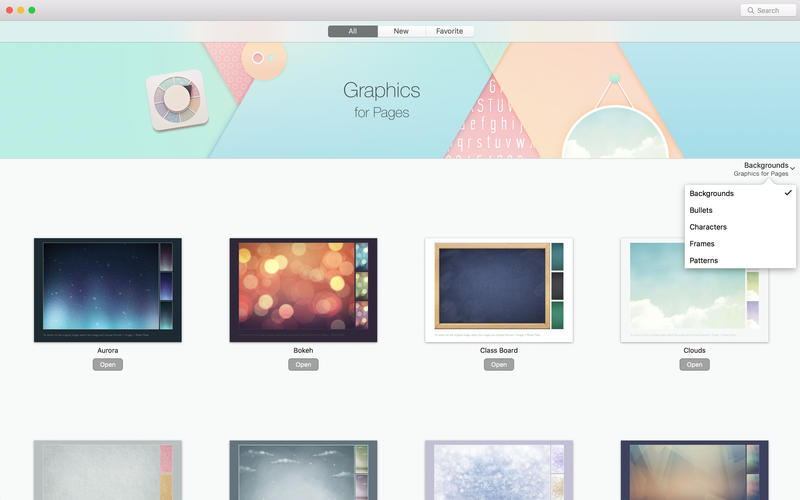Collapse the Backgrounds category dropdown
The height and width of the screenshot is (500, 800).
pos(764,169)
